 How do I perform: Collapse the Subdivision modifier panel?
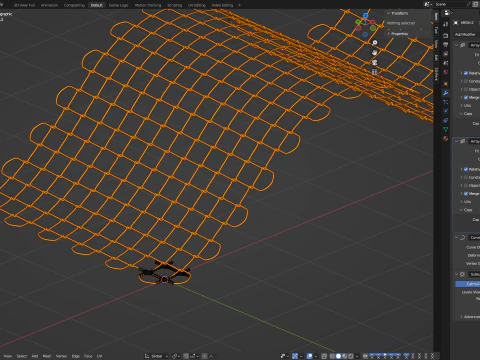457,274
